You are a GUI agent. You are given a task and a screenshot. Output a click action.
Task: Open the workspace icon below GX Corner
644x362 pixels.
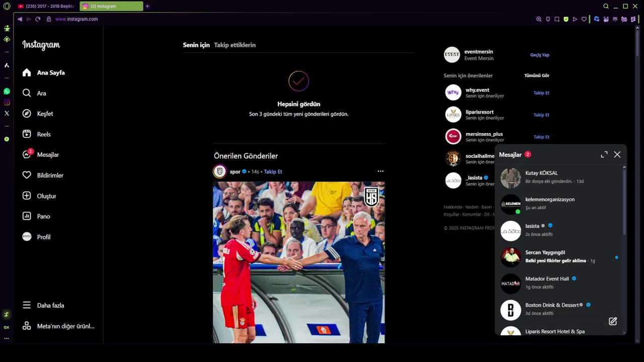pos(7,39)
